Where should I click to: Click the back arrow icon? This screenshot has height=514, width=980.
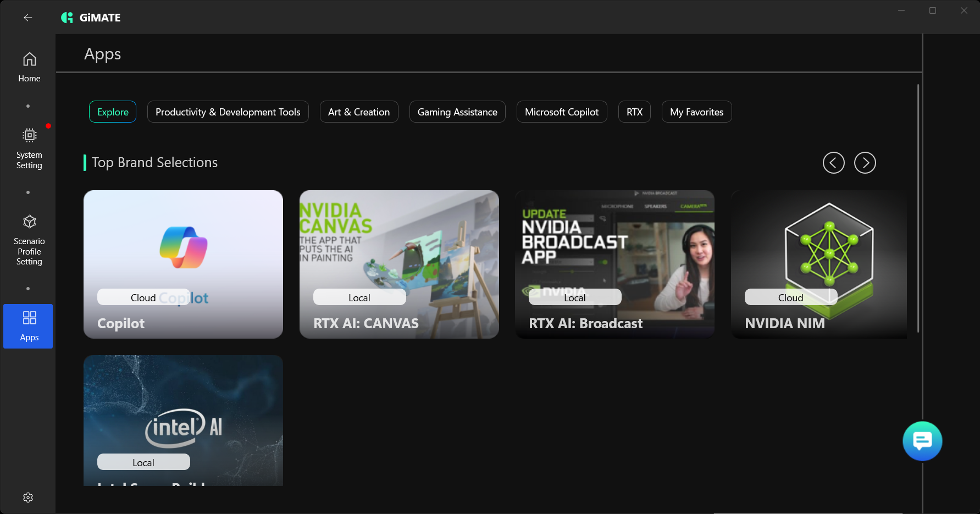coord(28,18)
